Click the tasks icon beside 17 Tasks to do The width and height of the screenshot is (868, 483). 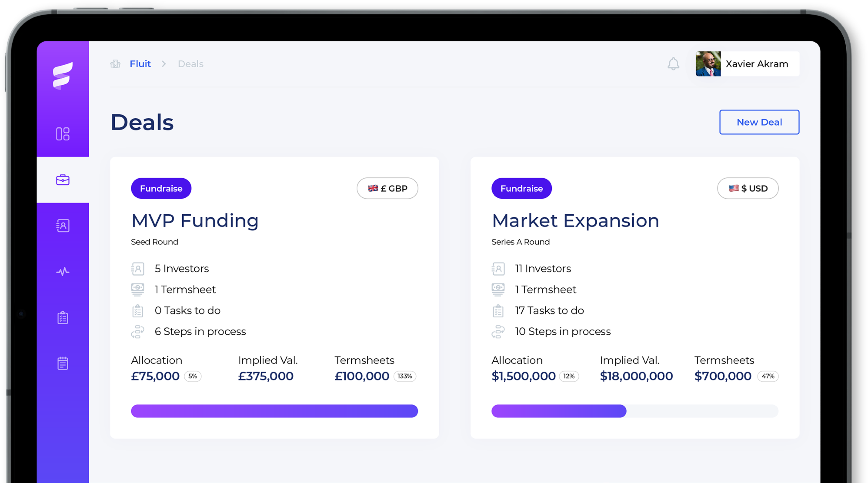pos(498,311)
